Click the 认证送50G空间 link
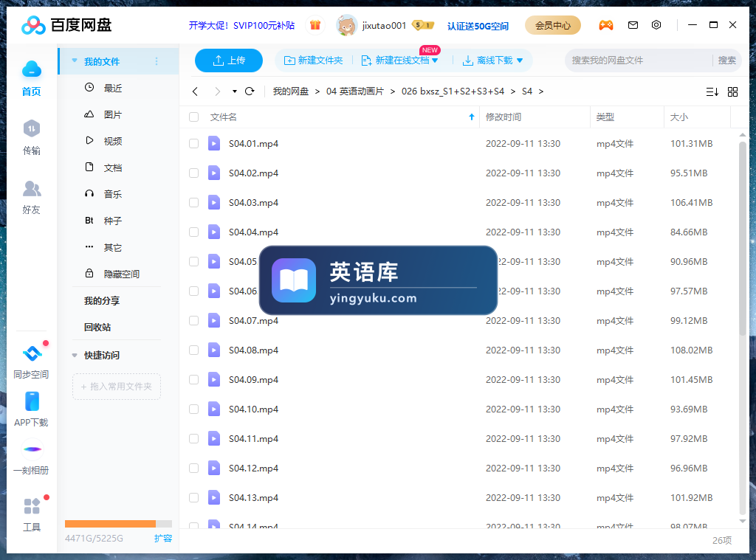Screen dimensions: 756x560 point(478,26)
